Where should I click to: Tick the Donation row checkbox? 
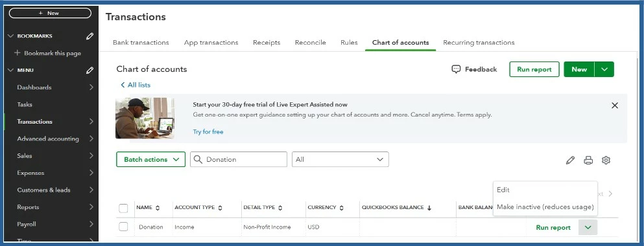(123, 227)
